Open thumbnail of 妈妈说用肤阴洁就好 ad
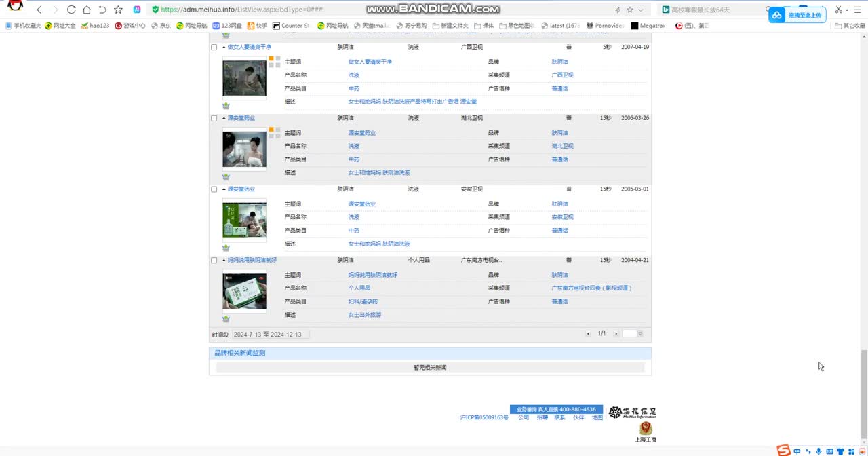868x456 pixels. pos(244,291)
